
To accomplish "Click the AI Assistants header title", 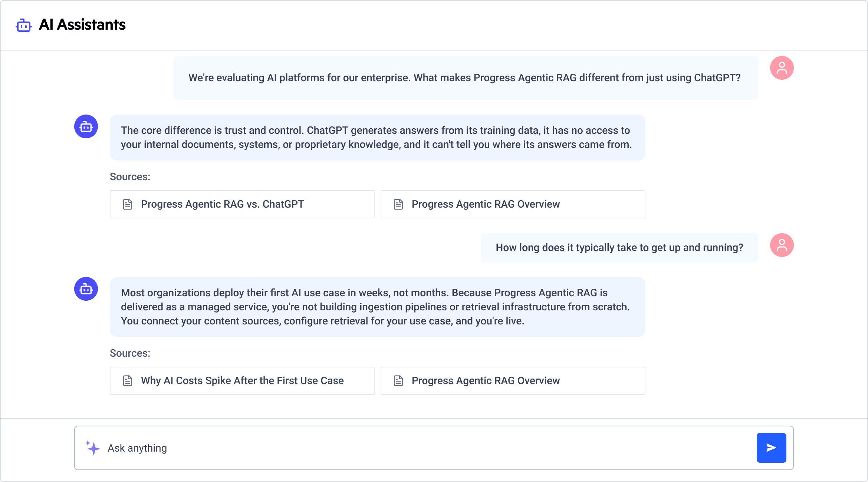I will coord(82,25).
